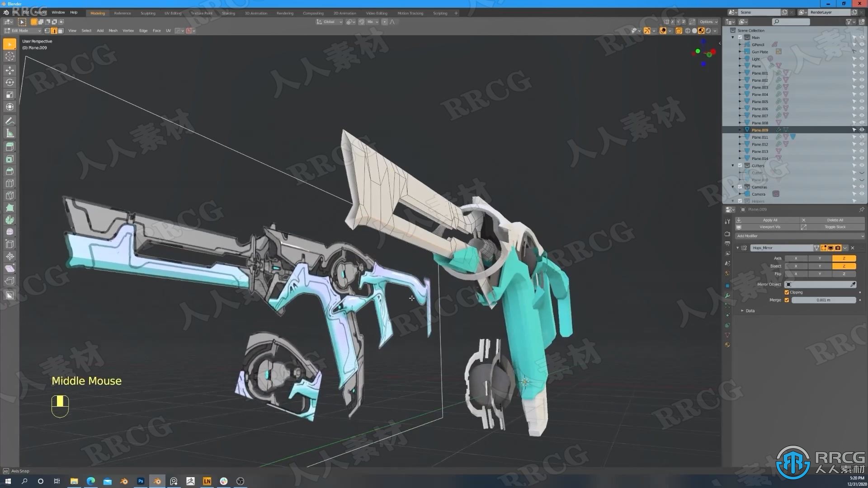Open the Output properties tab

pyautogui.click(x=727, y=244)
